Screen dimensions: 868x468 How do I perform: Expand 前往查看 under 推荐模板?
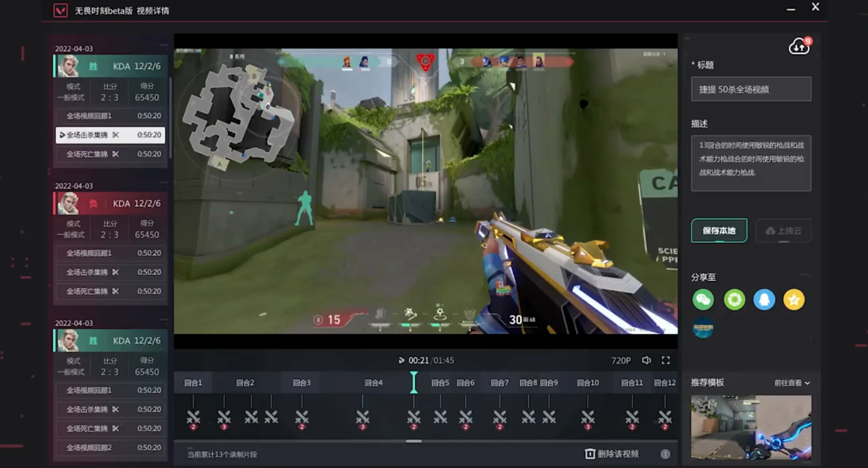(x=792, y=383)
